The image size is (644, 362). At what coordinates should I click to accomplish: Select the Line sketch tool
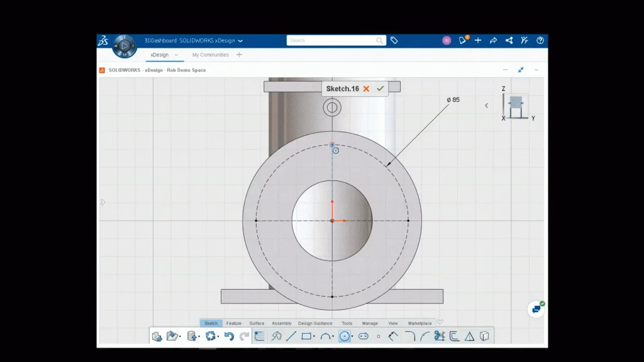coord(291,336)
